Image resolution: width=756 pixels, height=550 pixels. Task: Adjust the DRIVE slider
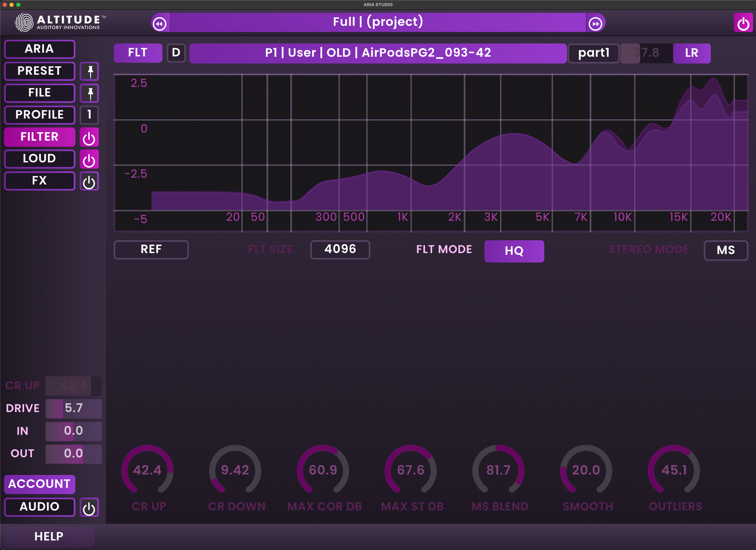tap(73, 408)
